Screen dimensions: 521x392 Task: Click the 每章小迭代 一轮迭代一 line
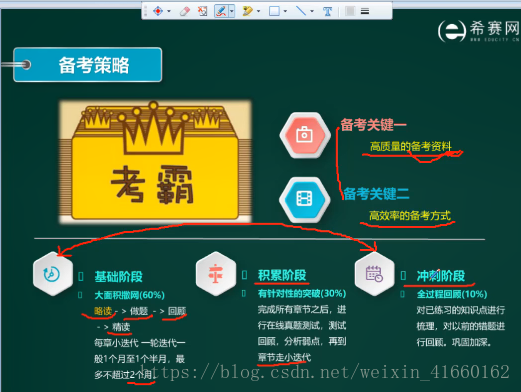(x=140, y=343)
